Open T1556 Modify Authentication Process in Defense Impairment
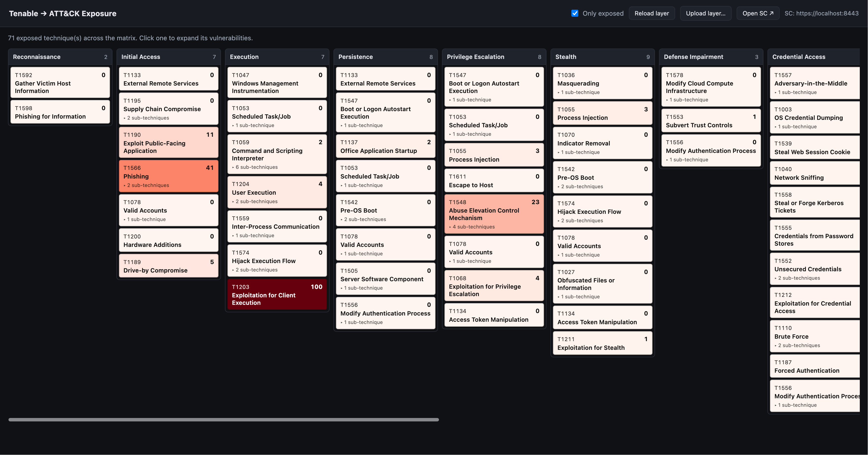The height and width of the screenshot is (455, 868). [x=711, y=150]
